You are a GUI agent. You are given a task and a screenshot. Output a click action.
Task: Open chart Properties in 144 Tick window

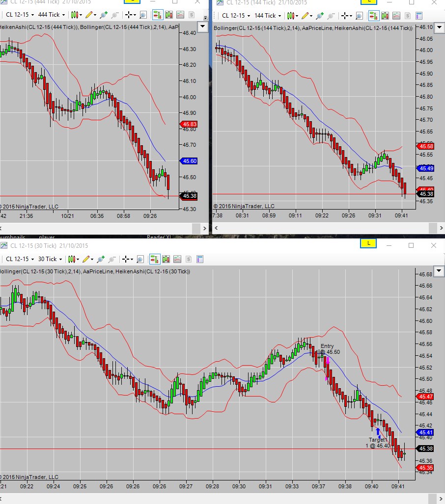418,15
